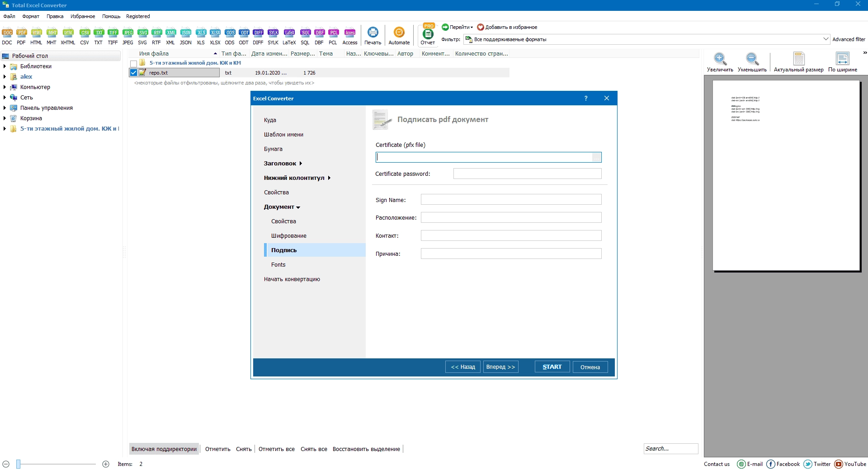This screenshot has width=868, height=470.
Task: Click the START button
Action: point(552,367)
